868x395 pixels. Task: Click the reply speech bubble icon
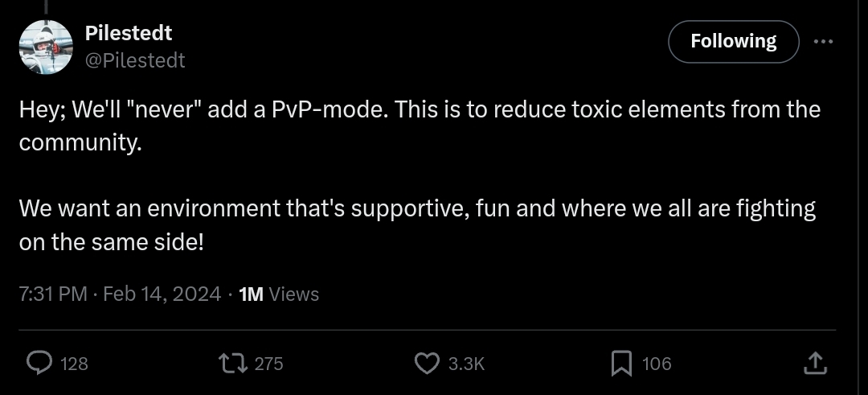[x=39, y=364]
